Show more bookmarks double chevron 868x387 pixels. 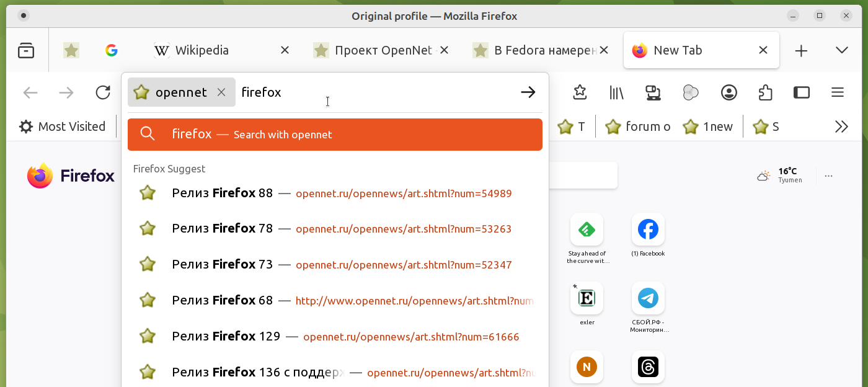[841, 127]
